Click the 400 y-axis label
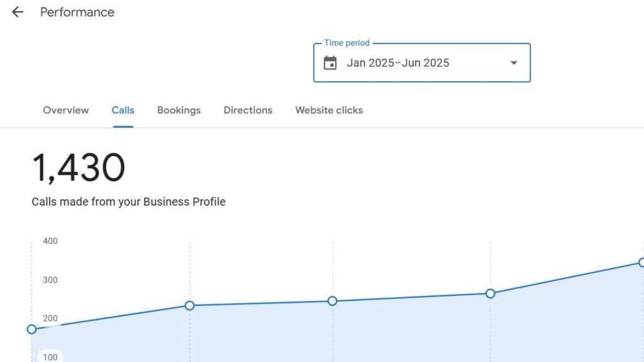The image size is (644, 362). [x=50, y=241]
